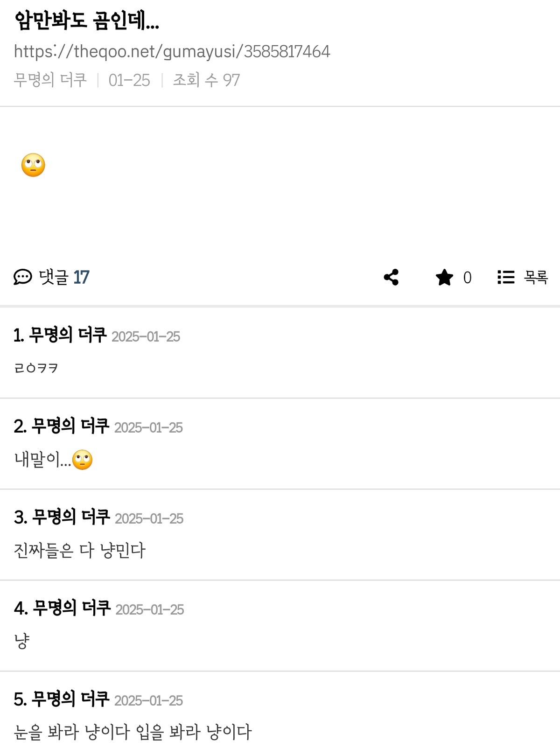560x748 pixels.
Task: Click commenter name on comment 1
Action: click(67, 335)
